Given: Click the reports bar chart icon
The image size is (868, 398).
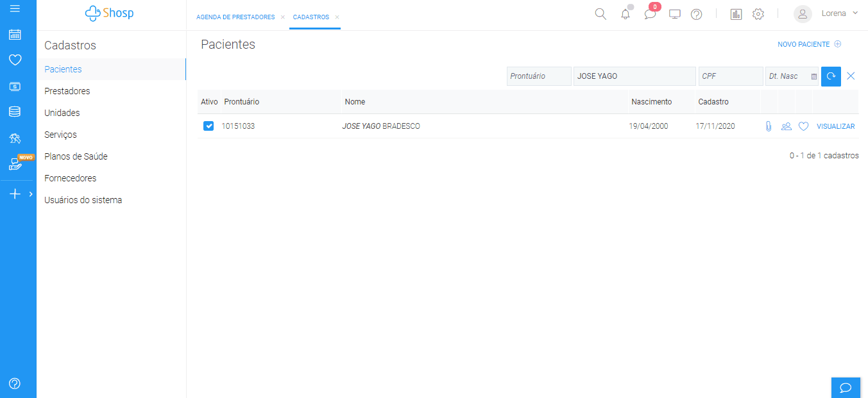Looking at the screenshot, I should coord(736,14).
